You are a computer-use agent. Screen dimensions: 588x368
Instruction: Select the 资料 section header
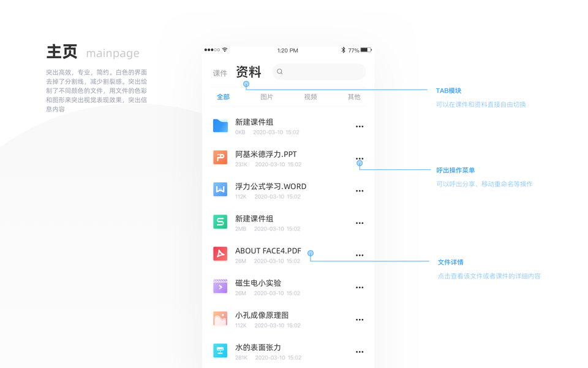point(248,71)
